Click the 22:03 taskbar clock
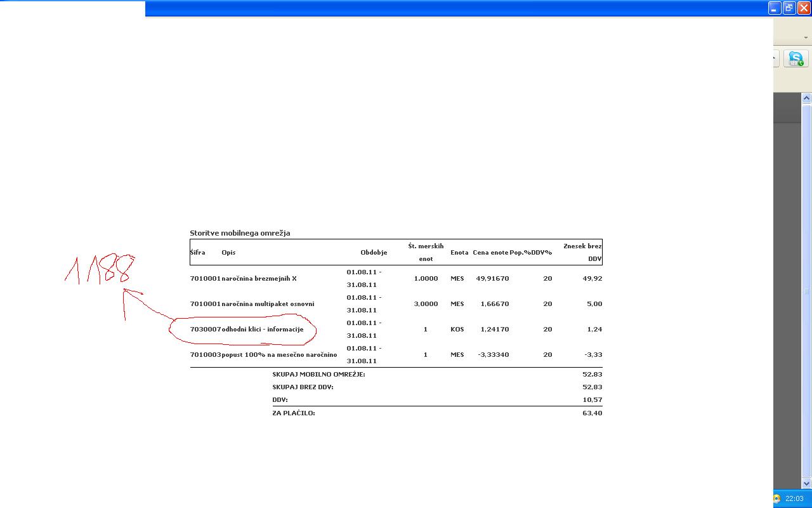 (x=794, y=498)
